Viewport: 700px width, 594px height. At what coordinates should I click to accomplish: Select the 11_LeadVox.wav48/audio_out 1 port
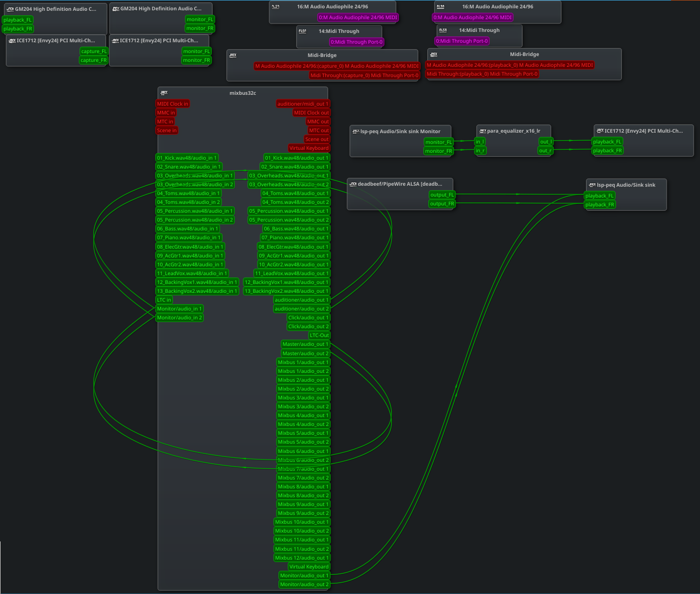pos(292,273)
